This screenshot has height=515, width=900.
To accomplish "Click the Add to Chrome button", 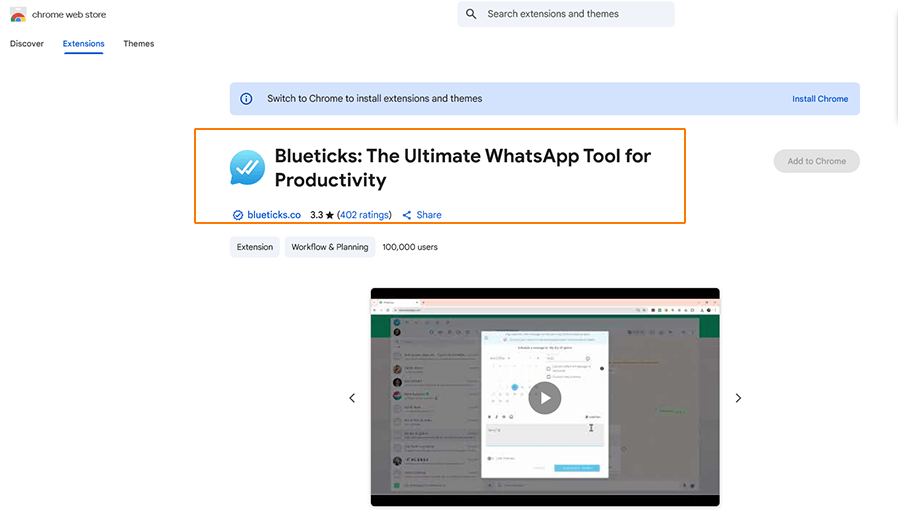I will [x=817, y=161].
